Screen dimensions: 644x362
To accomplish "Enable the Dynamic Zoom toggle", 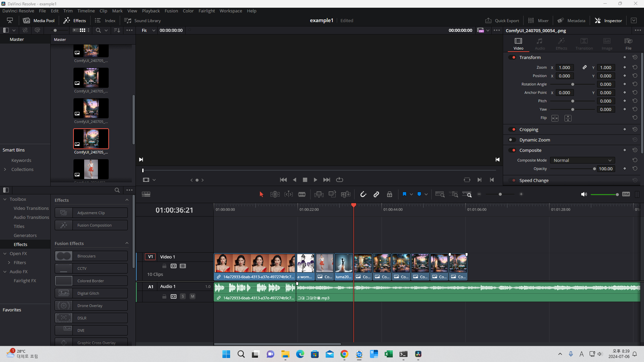I will point(512,140).
